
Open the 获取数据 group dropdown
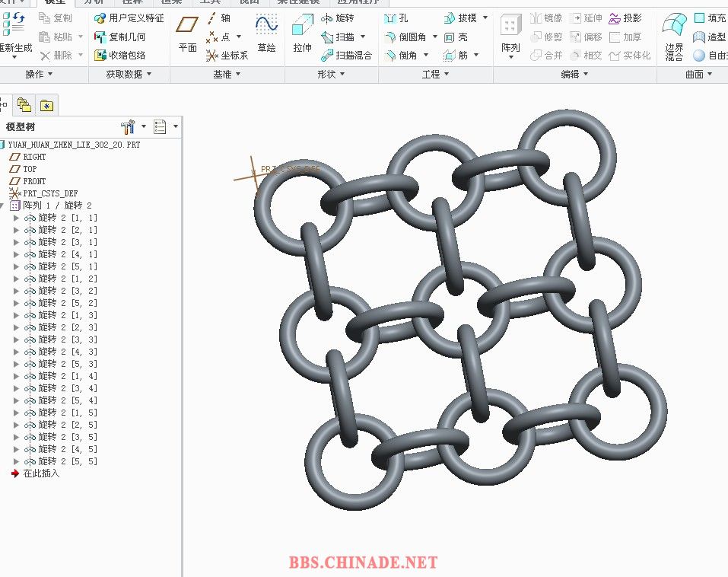[129, 74]
